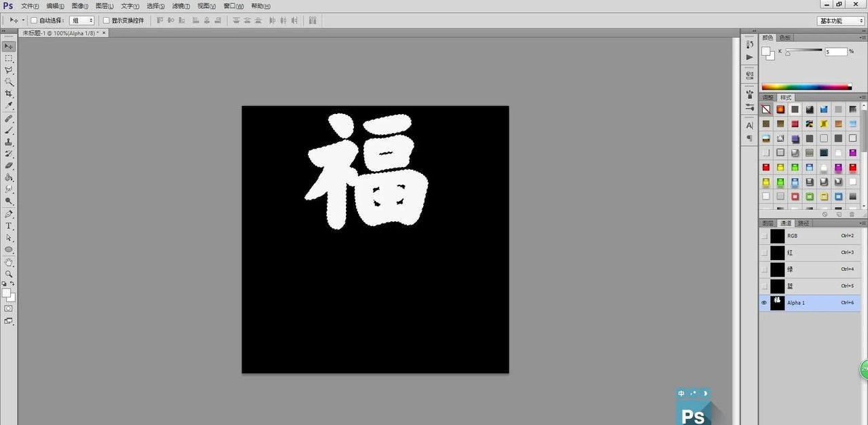Switch to the 色板 tab

(785, 37)
